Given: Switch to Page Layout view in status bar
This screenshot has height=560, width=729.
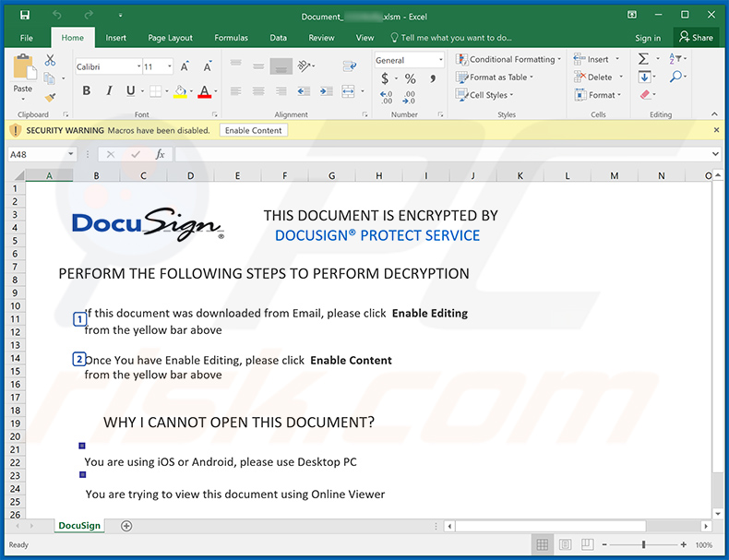Looking at the screenshot, I should 565,544.
